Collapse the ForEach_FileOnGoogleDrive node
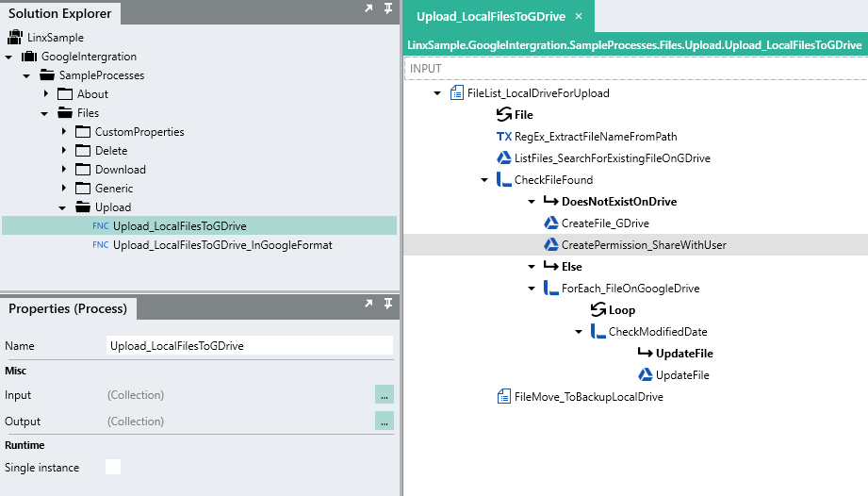The image size is (868, 496). pyautogui.click(x=532, y=289)
